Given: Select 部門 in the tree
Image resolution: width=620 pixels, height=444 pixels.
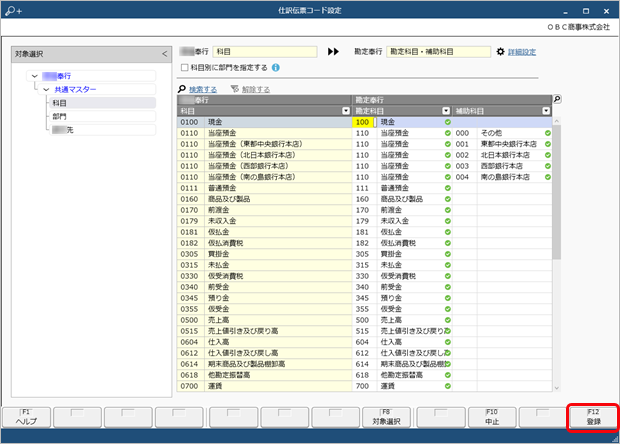Looking at the screenshot, I should pos(102,117).
